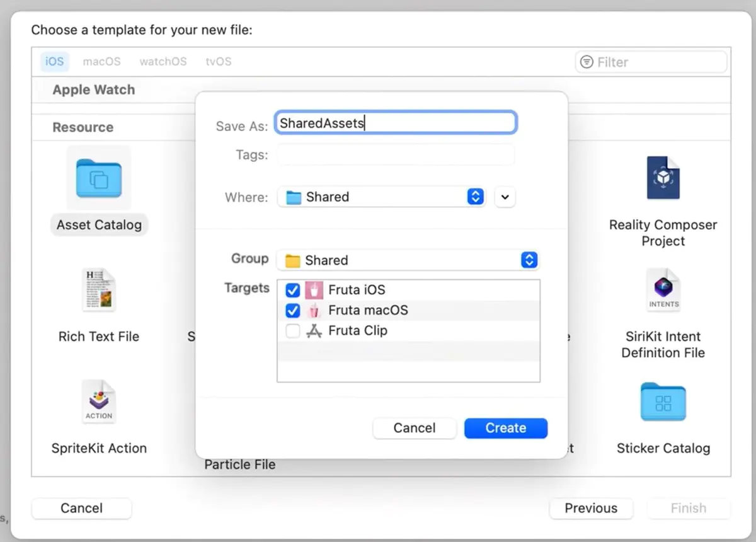Screen dimensions: 756x542
Task: Click the blue Create button
Action: (x=505, y=428)
